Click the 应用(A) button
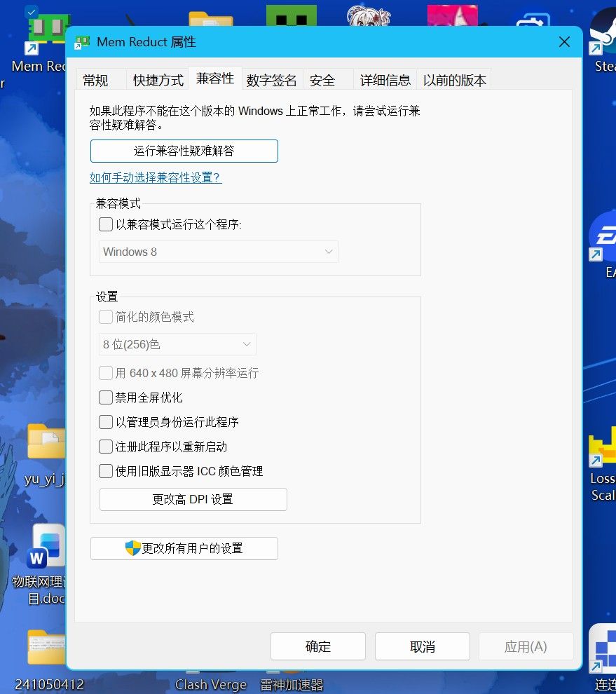The width and height of the screenshot is (616, 694). 526,646
